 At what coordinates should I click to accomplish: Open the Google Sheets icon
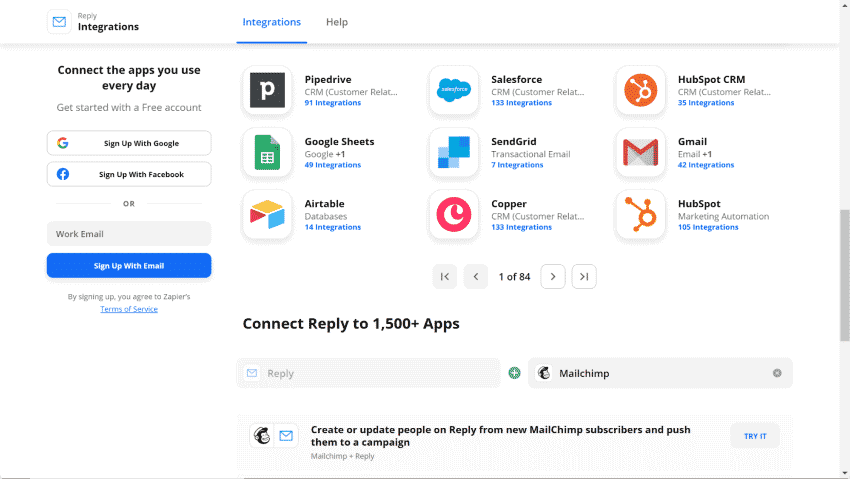[x=267, y=152]
